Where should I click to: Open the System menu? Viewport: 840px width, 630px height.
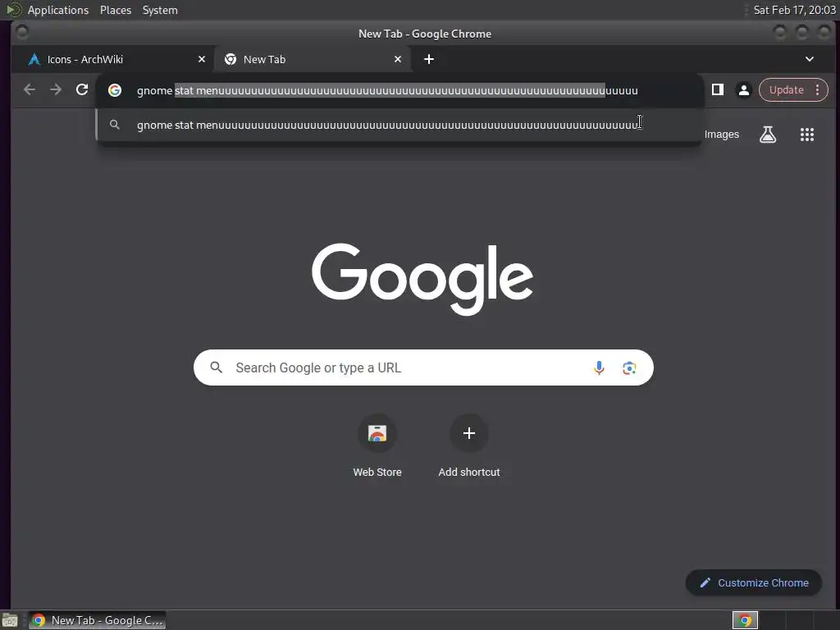click(160, 10)
